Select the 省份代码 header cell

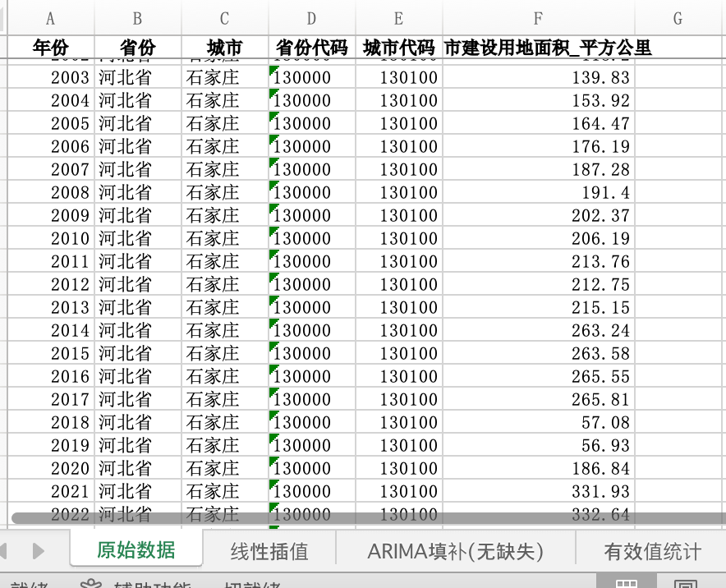pos(312,48)
